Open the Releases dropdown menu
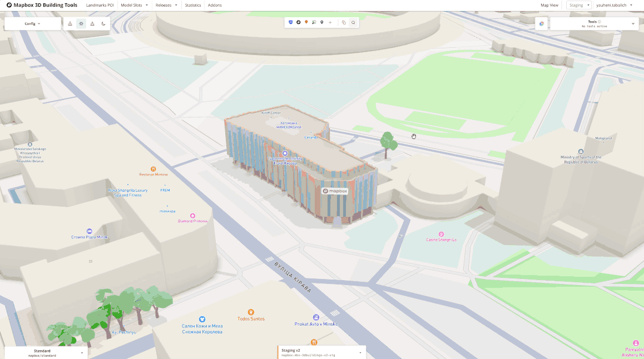This screenshot has width=644, height=359. coord(166,6)
